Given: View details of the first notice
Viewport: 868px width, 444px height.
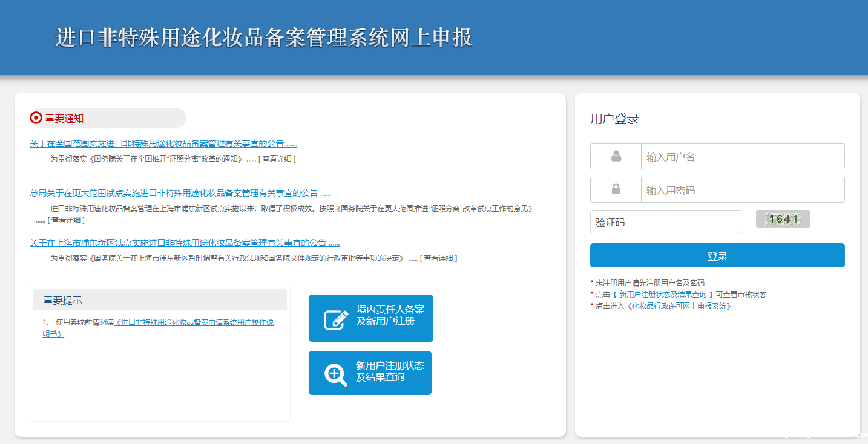Looking at the screenshot, I should click(277, 159).
